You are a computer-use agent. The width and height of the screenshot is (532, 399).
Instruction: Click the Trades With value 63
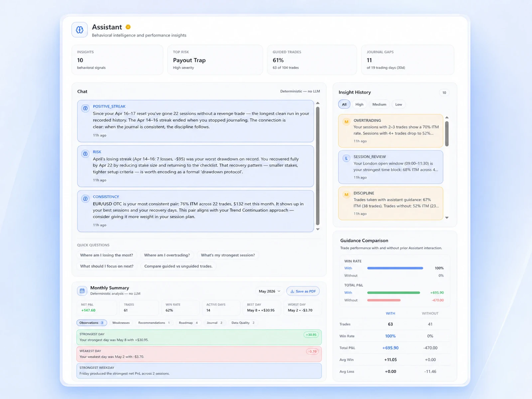click(x=390, y=324)
